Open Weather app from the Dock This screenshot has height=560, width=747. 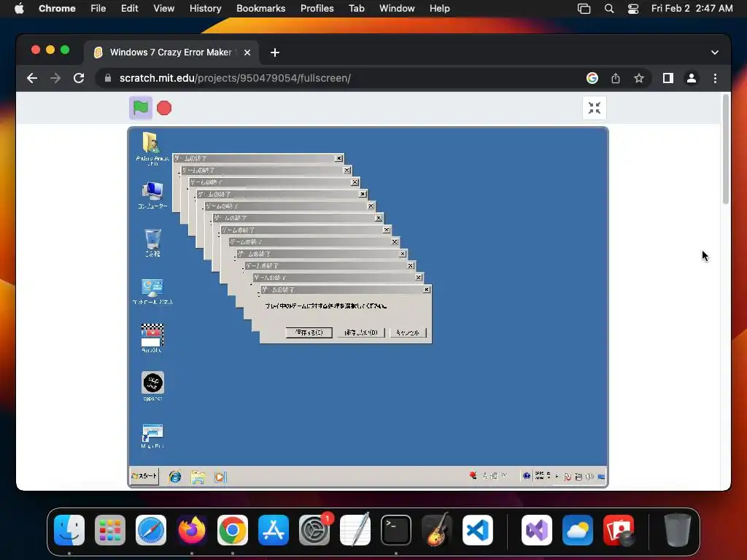click(578, 530)
